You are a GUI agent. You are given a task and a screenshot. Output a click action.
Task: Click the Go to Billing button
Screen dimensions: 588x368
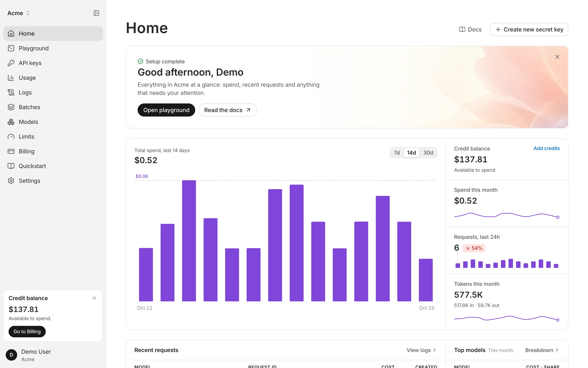click(27, 331)
